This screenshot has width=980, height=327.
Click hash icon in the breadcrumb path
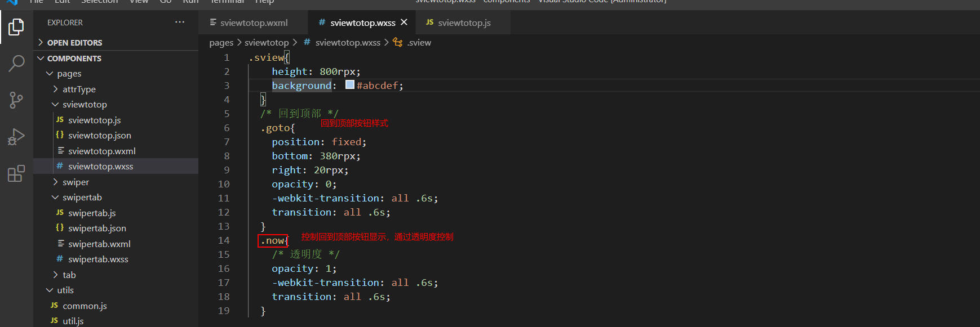(307, 42)
